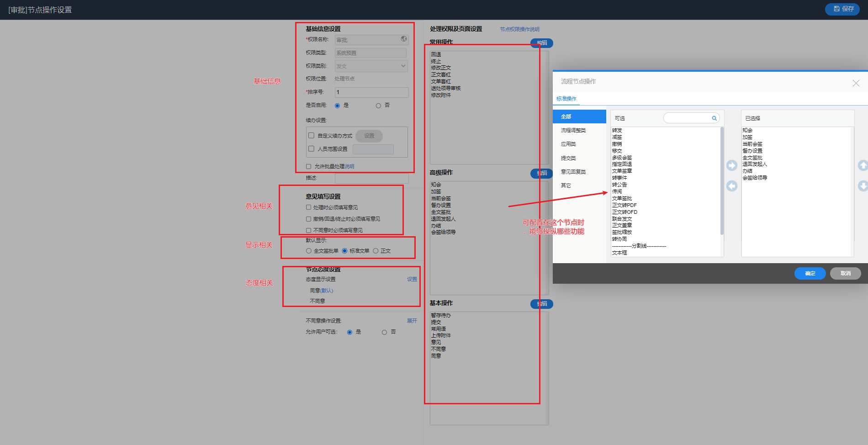Image resolution: width=868 pixels, height=445 pixels.
Task: Open 节点权限操作说明 link
Action: pos(519,29)
